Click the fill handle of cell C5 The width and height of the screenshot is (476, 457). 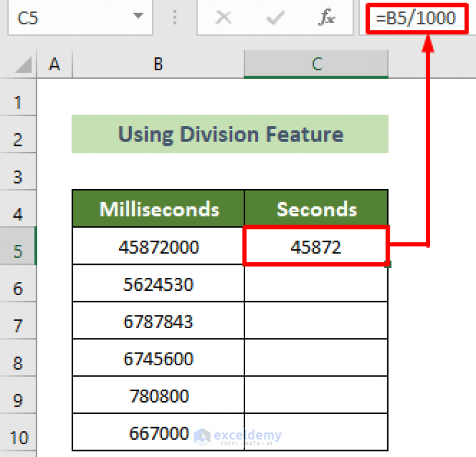388,264
